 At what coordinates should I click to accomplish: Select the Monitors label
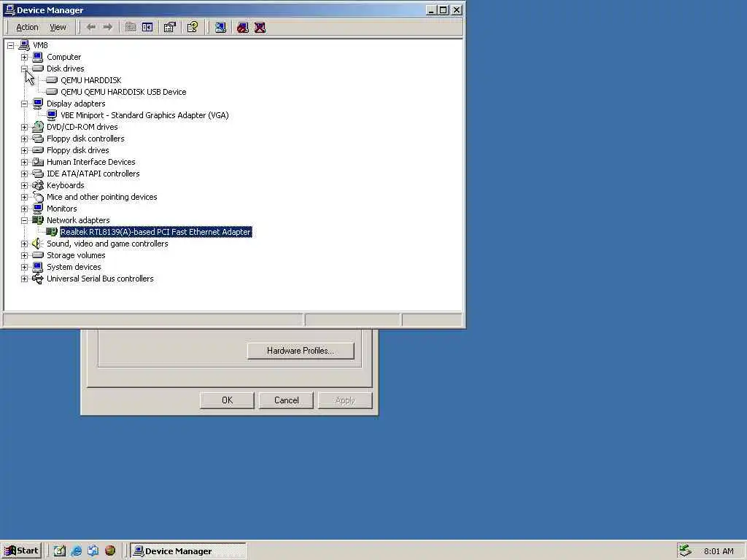tap(61, 209)
